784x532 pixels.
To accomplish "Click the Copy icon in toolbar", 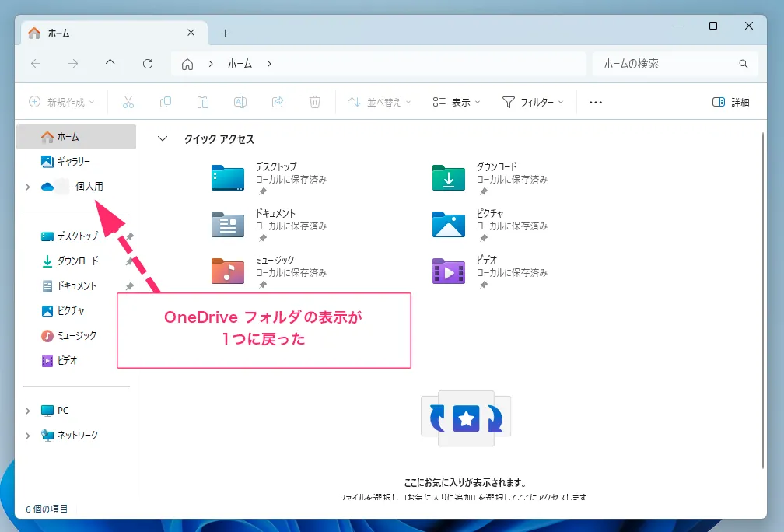I will point(166,103).
